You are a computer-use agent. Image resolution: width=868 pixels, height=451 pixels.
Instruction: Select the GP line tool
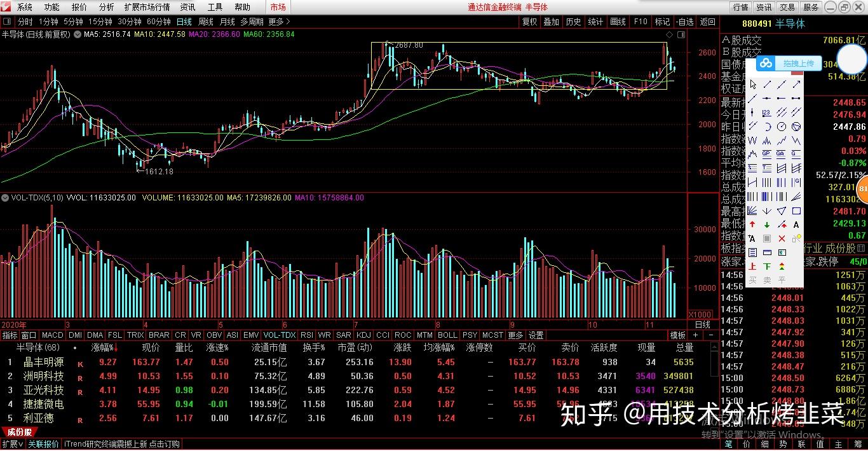point(767,153)
